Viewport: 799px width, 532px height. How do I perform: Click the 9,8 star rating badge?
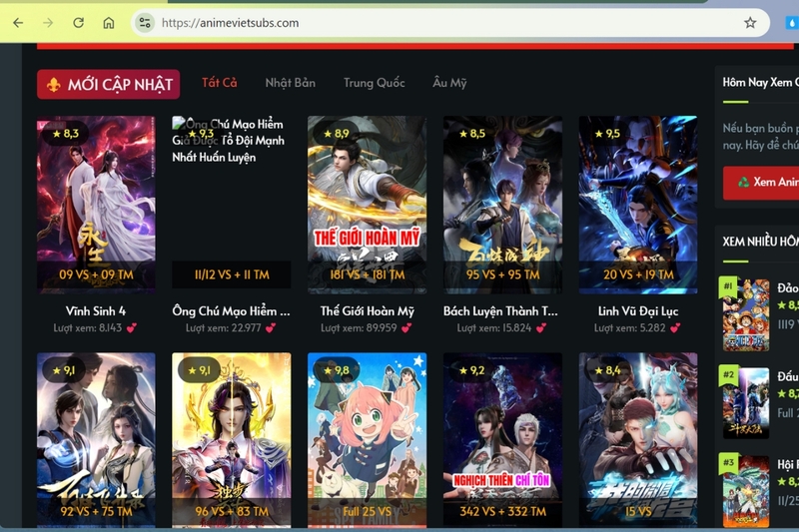pos(336,370)
